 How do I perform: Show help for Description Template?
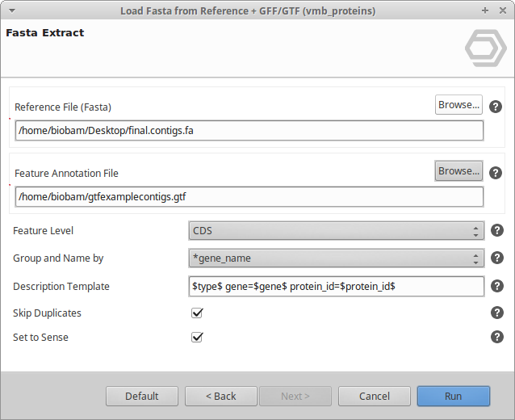497,286
